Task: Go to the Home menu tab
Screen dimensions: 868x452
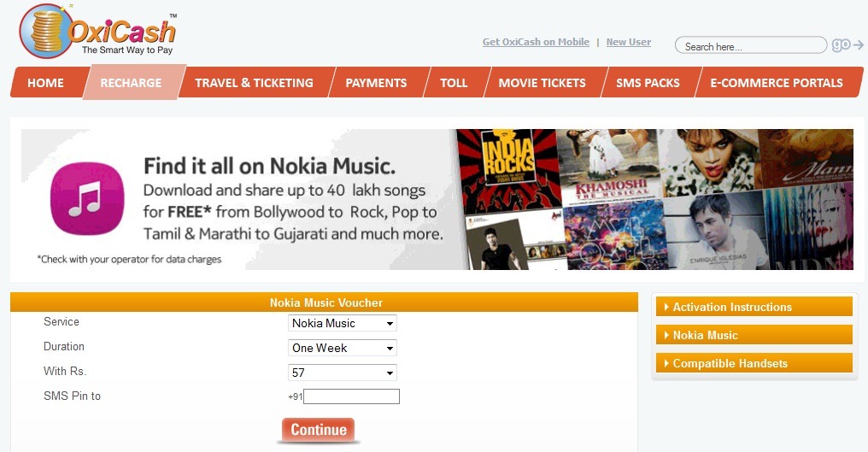Action: click(45, 83)
